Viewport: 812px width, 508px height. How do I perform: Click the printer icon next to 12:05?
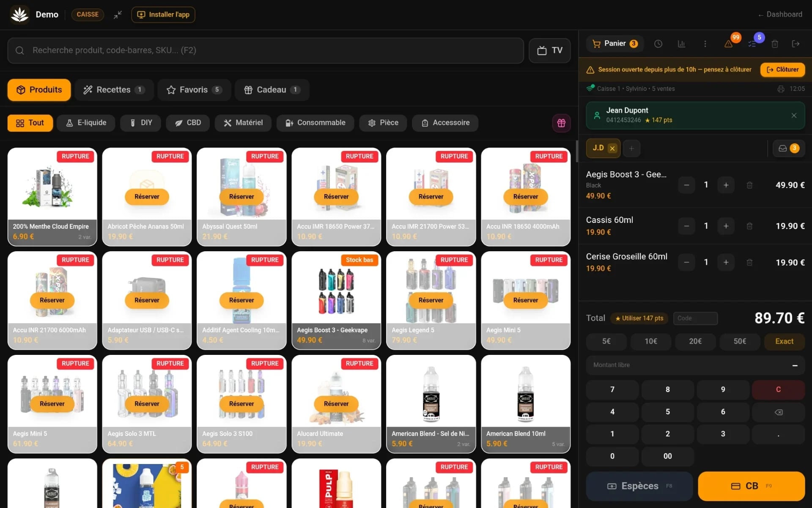781,89
